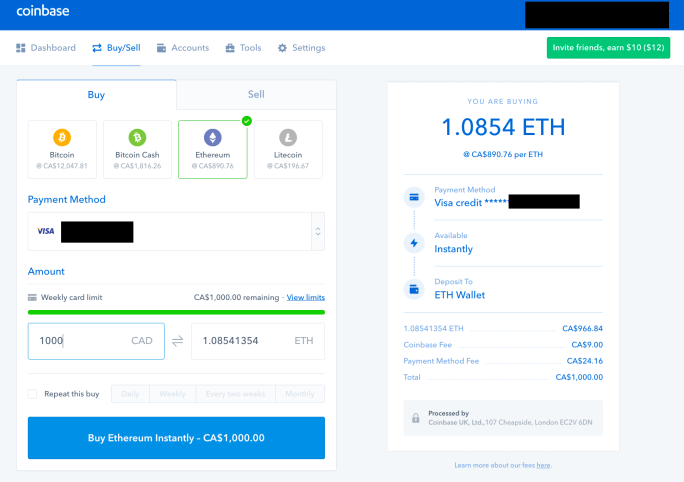
Task: Click the CAD to ETH swap arrows icon
Action: (178, 341)
